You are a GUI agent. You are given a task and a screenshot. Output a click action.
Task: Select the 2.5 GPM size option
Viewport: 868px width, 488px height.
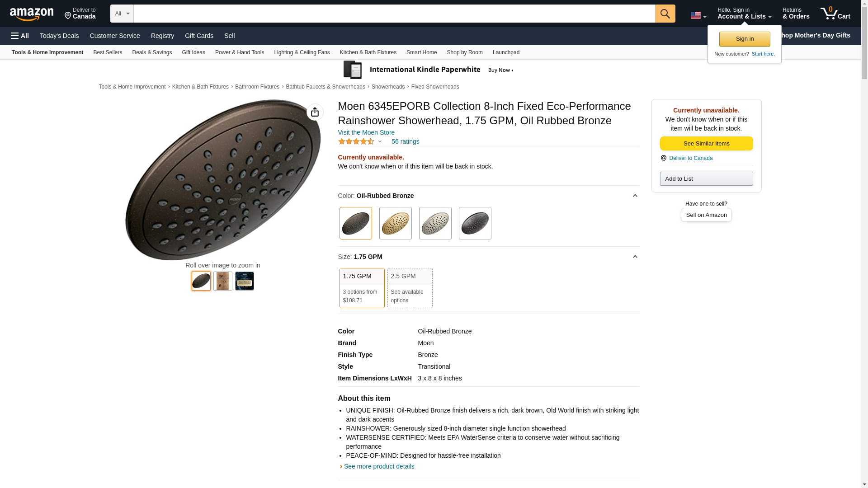[x=410, y=288]
